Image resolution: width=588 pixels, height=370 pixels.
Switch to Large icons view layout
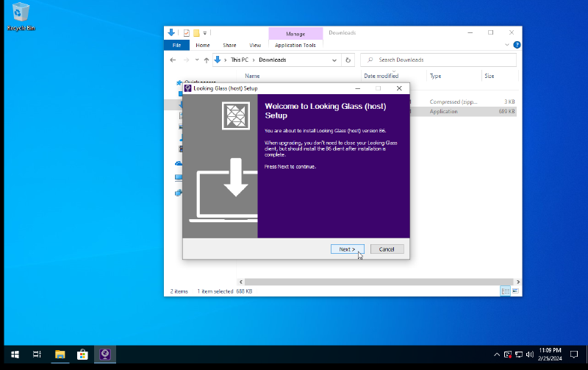[x=516, y=291]
